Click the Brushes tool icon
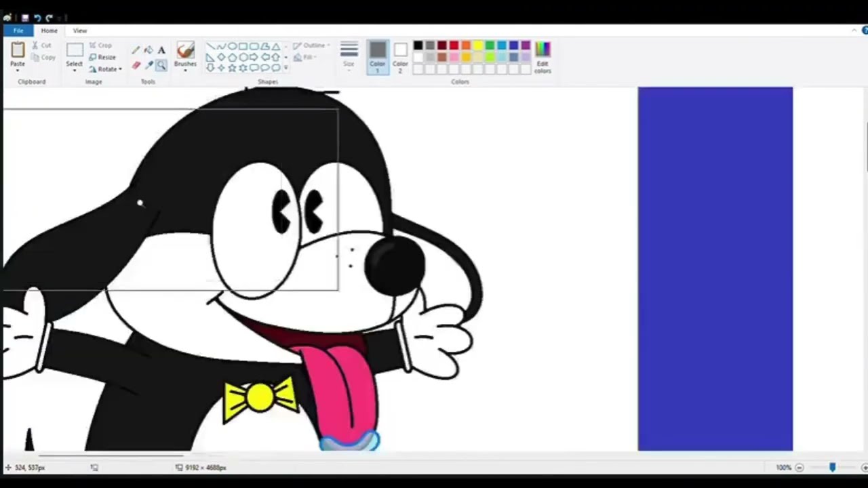This screenshot has height=488, width=868. (185, 50)
